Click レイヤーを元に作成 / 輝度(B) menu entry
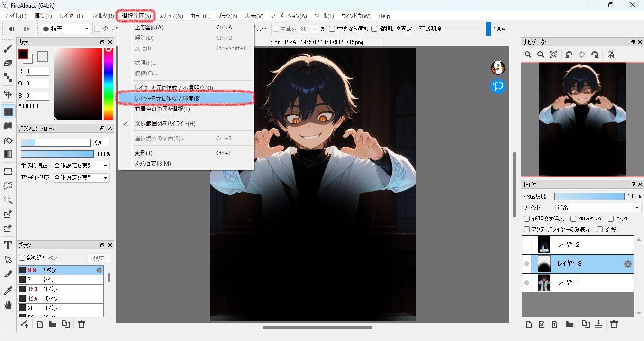 click(185, 98)
